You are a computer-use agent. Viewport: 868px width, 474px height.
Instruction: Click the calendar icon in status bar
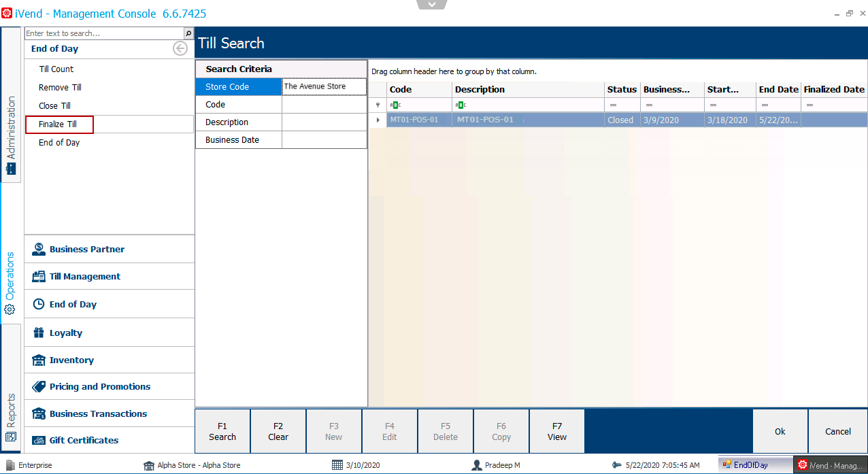click(x=337, y=465)
